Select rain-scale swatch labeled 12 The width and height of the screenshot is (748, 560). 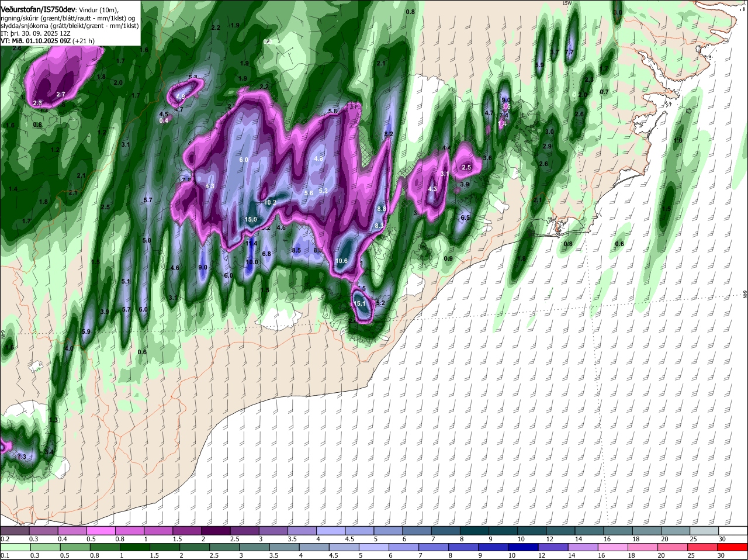pos(553,547)
